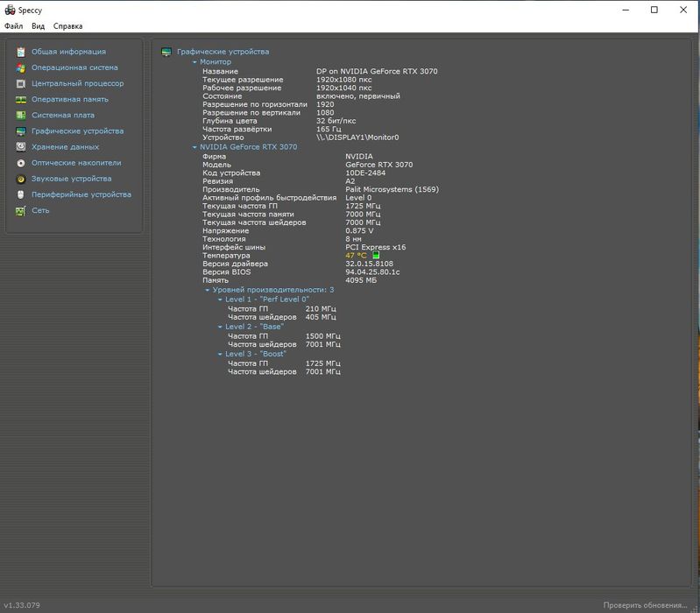Screen dimensions: 700x613
Task: Click \\.\DISPLAY1\Monitor0 device value
Action: click(357, 137)
